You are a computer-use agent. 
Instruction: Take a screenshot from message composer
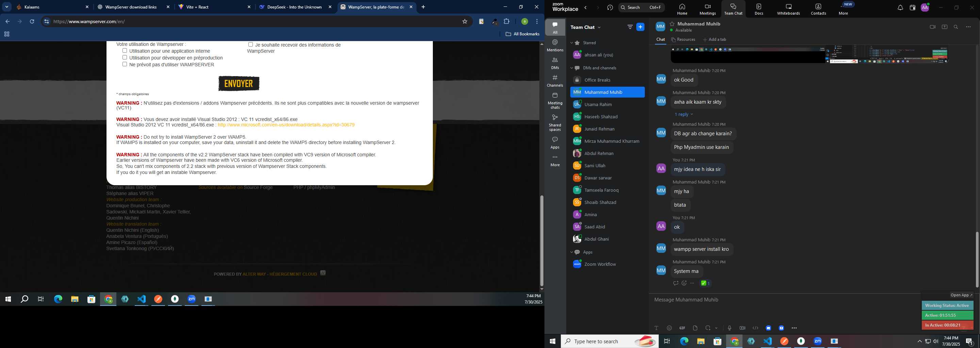pos(708,328)
